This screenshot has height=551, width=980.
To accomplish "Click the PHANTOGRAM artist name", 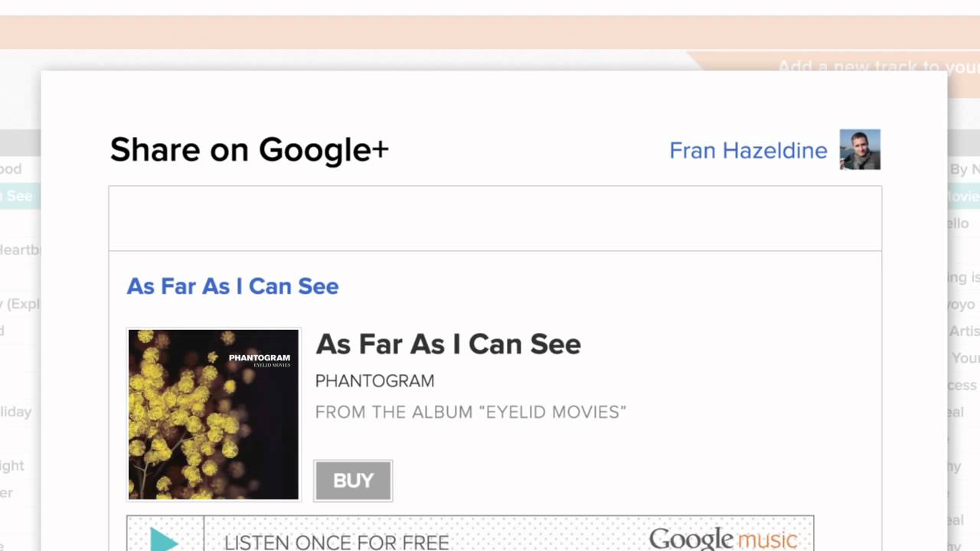I will (374, 381).
